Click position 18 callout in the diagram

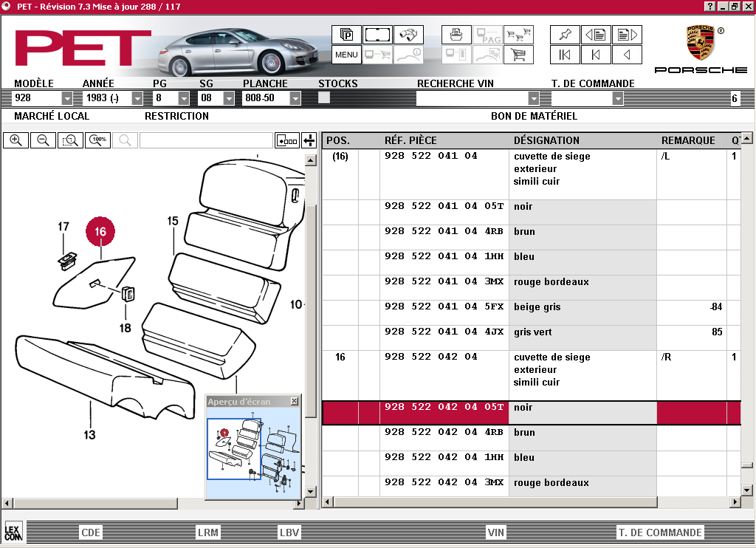point(125,328)
